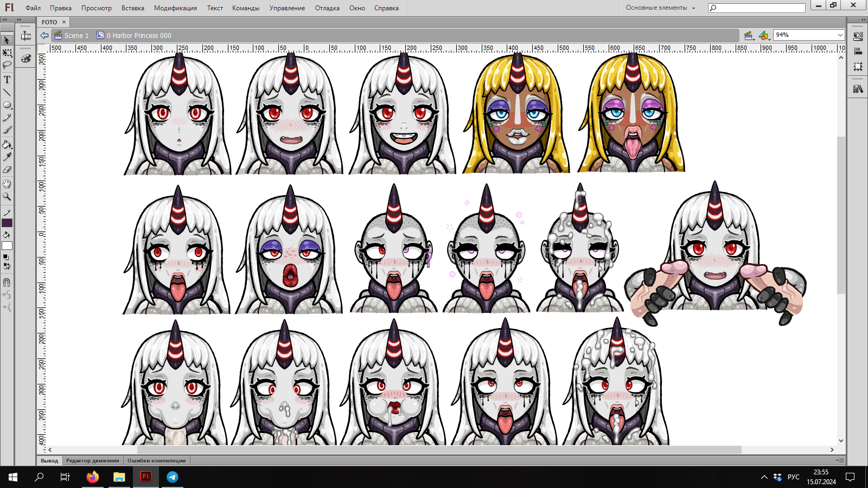This screenshot has width=868, height=488.
Task: Open the Transform panel icon
Action: pyautogui.click(x=858, y=67)
